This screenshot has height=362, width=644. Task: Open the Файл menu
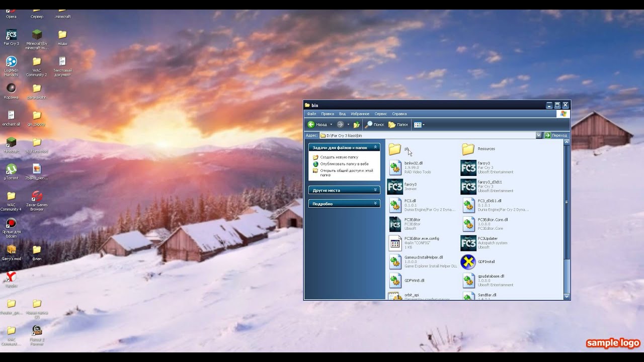coord(311,114)
